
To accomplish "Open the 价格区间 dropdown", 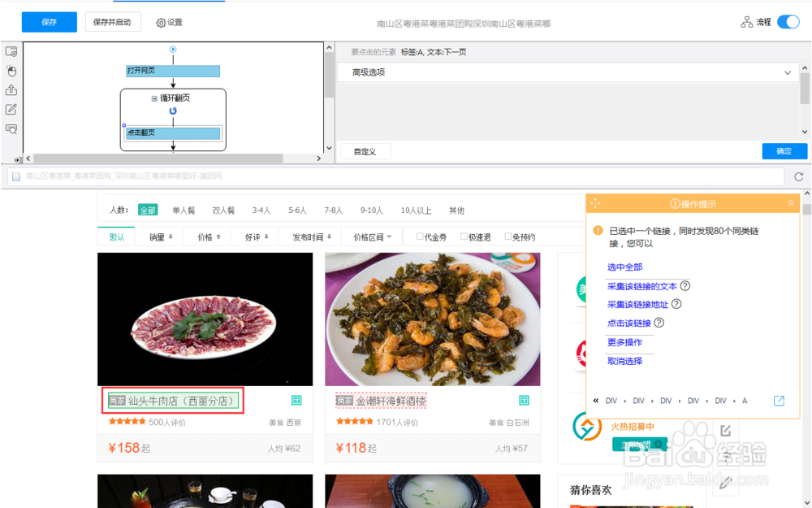I will click(x=373, y=237).
